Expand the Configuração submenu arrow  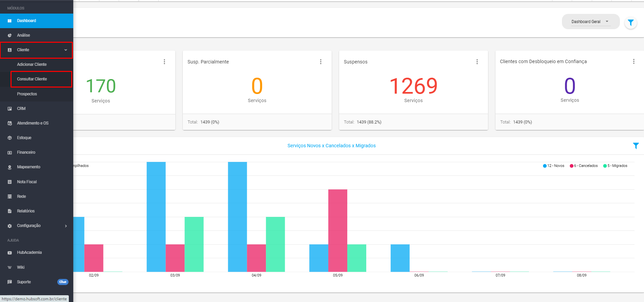tap(66, 226)
